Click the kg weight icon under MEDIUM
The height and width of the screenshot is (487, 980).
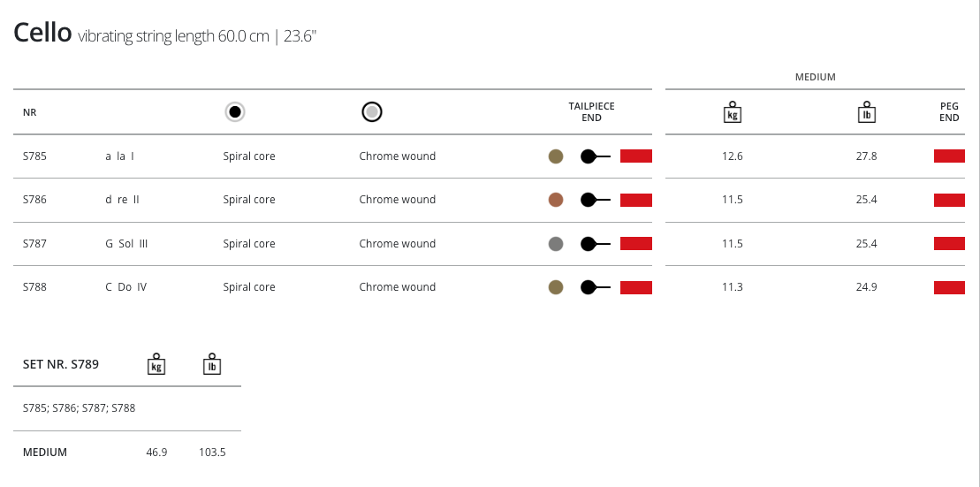pyautogui.click(x=732, y=112)
